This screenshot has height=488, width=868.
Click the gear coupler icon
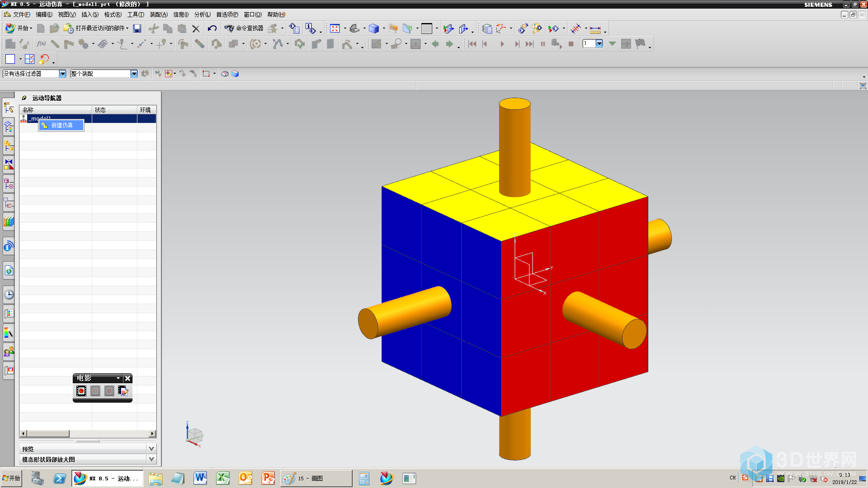point(83,44)
